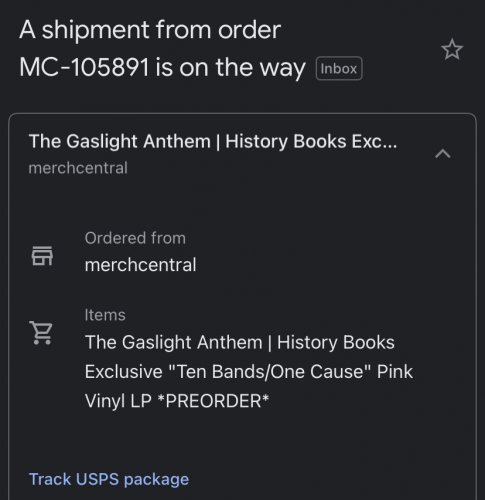485x500 pixels.
Task: Tap the words is on the way
Action: (230, 68)
